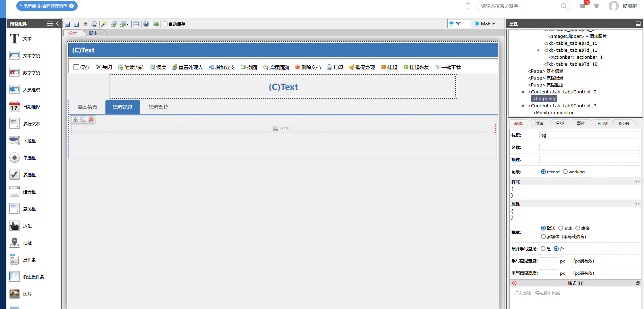
Task: Open the import icon's dropdown arrow
Action: tap(128, 24)
